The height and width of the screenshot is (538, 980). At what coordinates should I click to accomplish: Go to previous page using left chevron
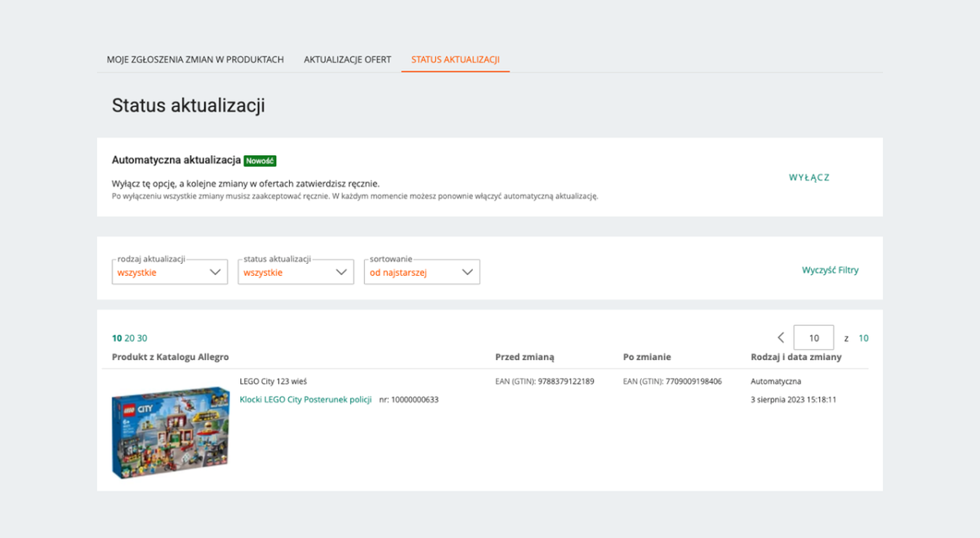click(781, 338)
